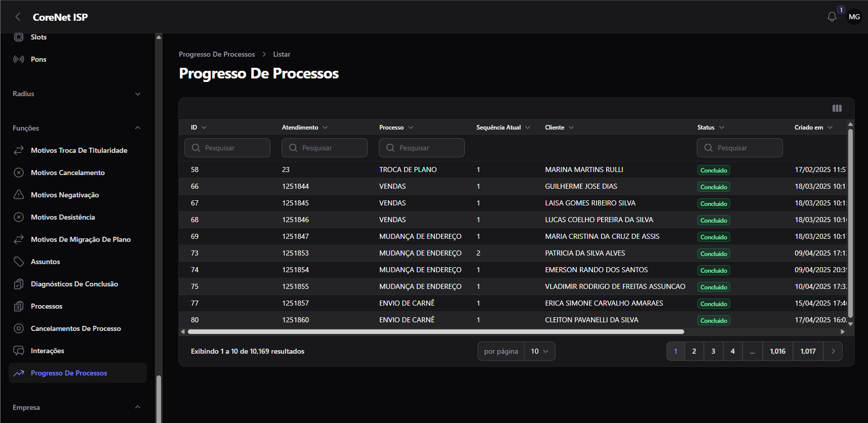This screenshot has width=868, height=423.
Task: Focus the ID search field
Action: 227,148
